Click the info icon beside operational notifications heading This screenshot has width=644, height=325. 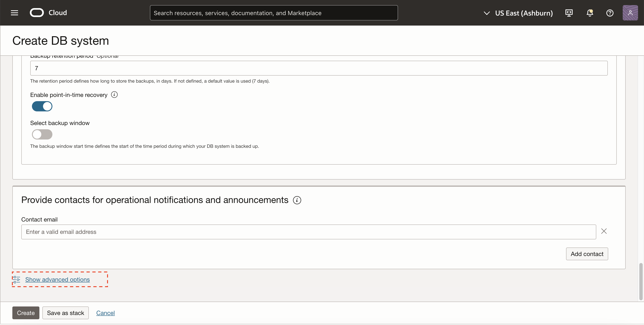click(297, 200)
